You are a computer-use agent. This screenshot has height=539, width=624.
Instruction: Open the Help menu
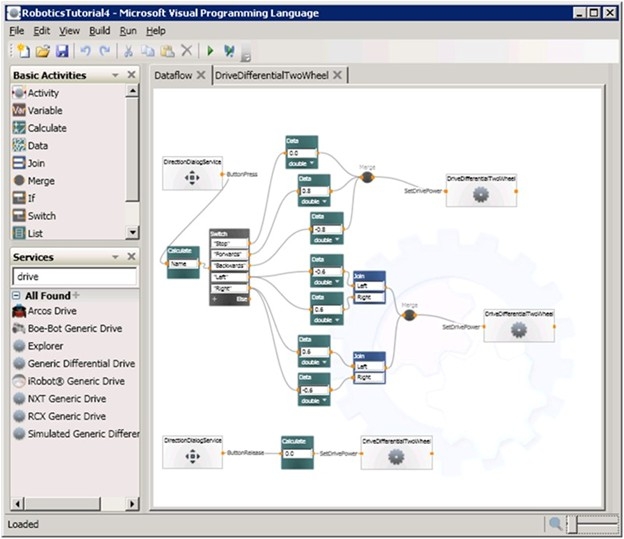[x=156, y=31]
